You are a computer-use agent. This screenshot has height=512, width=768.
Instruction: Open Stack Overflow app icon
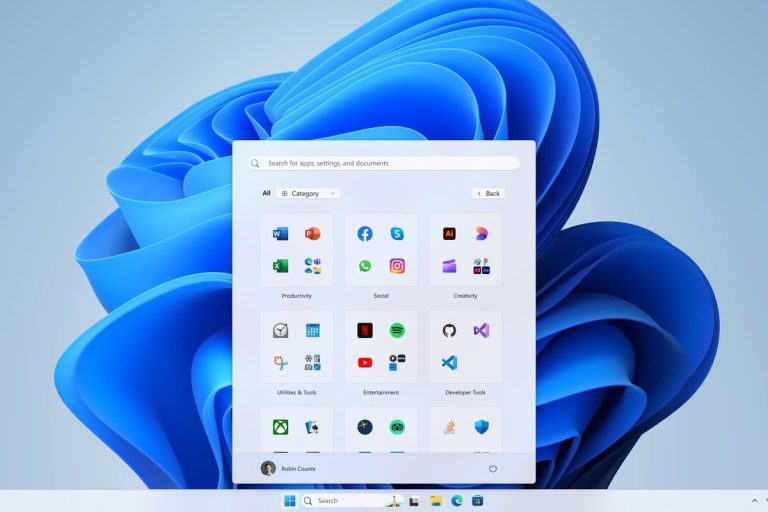tap(449, 427)
